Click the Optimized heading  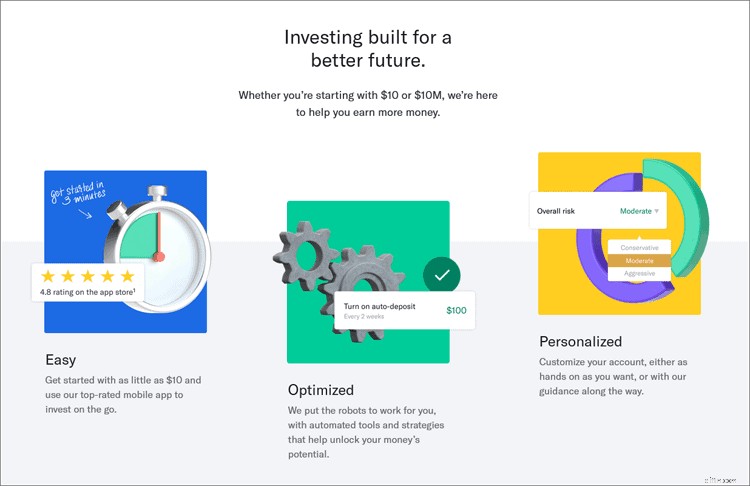point(321,390)
